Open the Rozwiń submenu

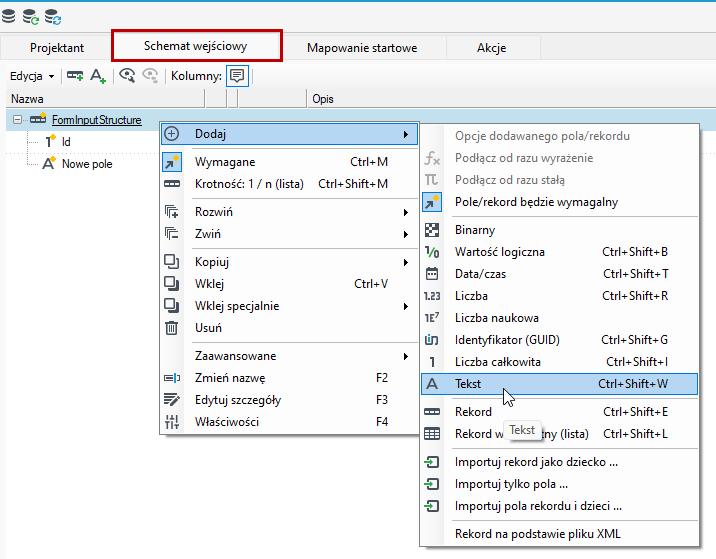coord(290,212)
